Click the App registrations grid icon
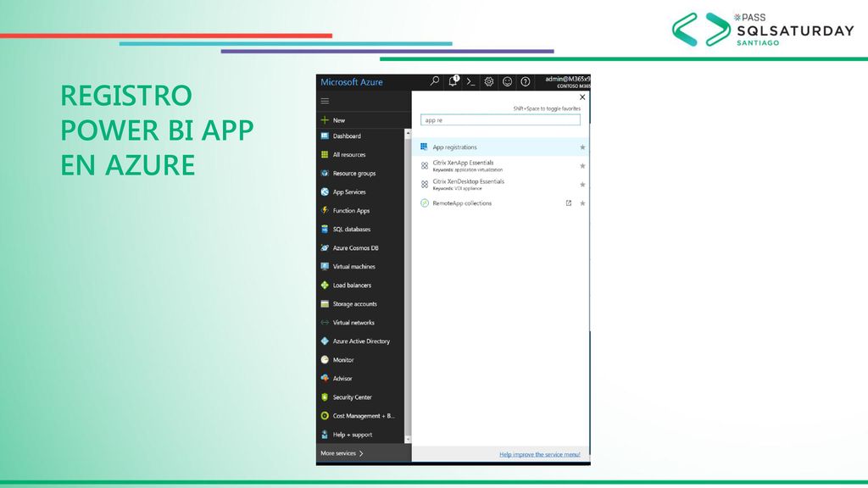Image resolution: width=868 pixels, height=488 pixels. (x=424, y=147)
